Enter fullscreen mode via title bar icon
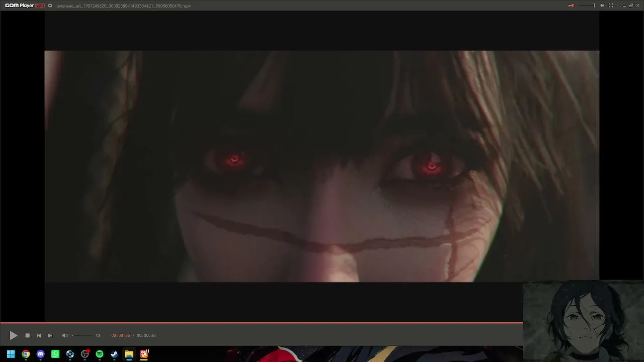The width and height of the screenshot is (644, 362). [611, 6]
